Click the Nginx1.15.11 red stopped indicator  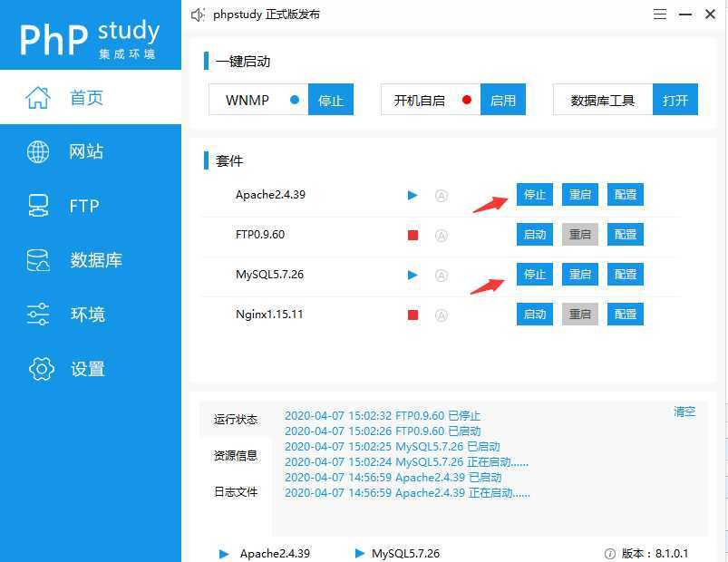click(x=413, y=315)
